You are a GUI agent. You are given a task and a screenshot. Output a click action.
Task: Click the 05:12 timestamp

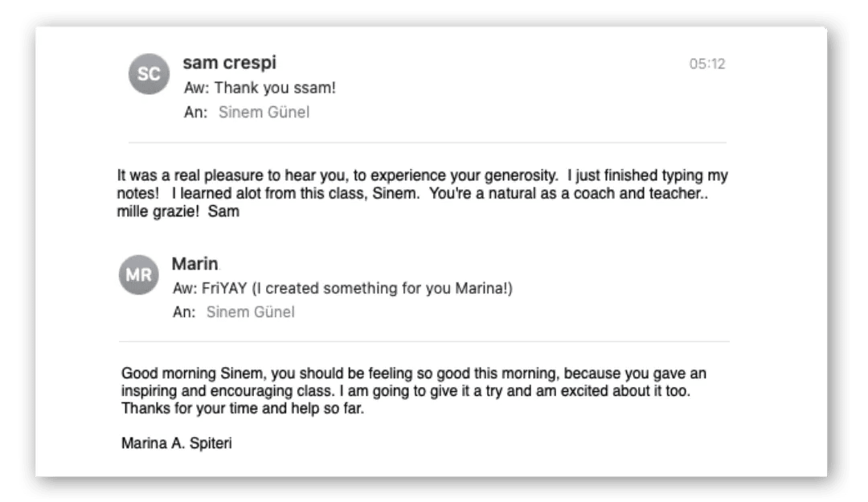pyautogui.click(x=707, y=64)
